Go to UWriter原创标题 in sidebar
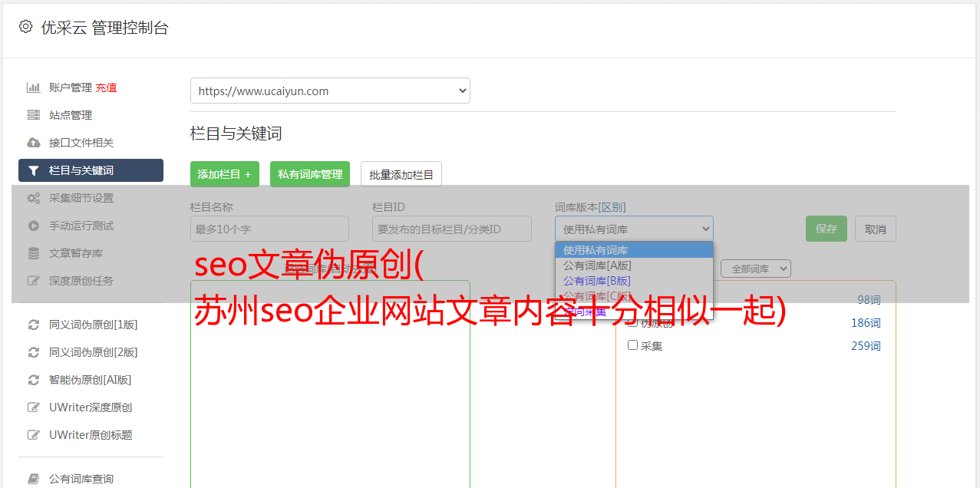Screen dimensions: 980x488 pyautogui.click(x=91, y=435)
